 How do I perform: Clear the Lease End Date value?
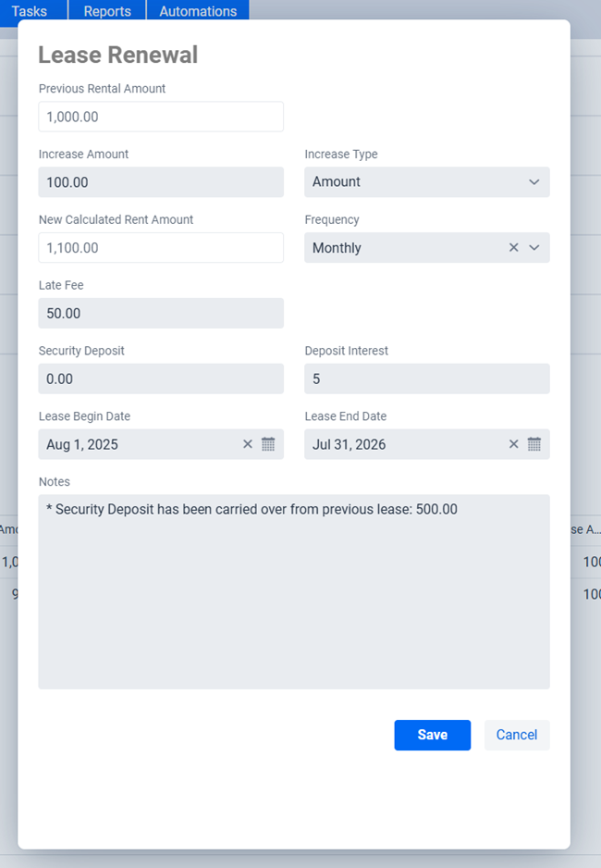click(514, 444)
